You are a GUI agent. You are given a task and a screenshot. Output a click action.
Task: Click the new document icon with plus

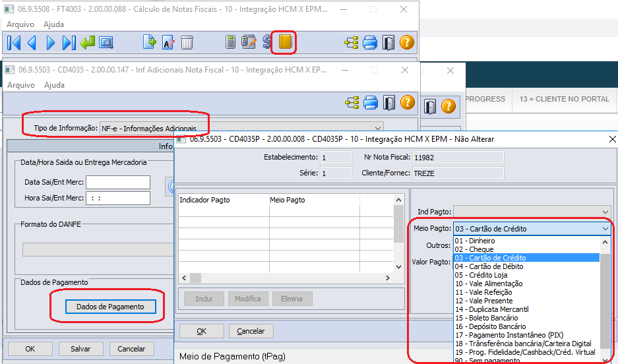tap(150, 43)
